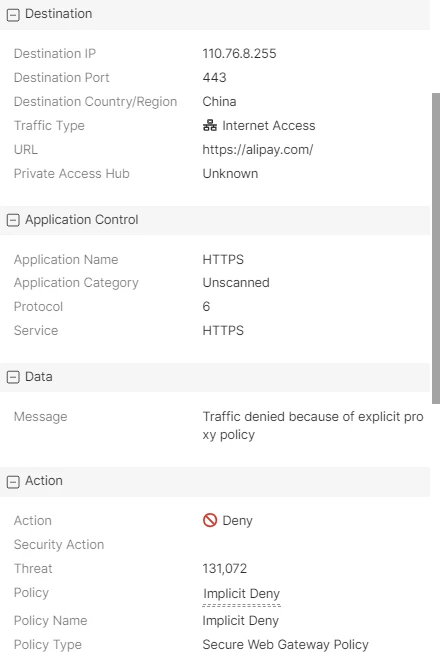Viewport: 440px width, 658px height.
Task: Click the Traffic Type label
Action: pos(49,125)
